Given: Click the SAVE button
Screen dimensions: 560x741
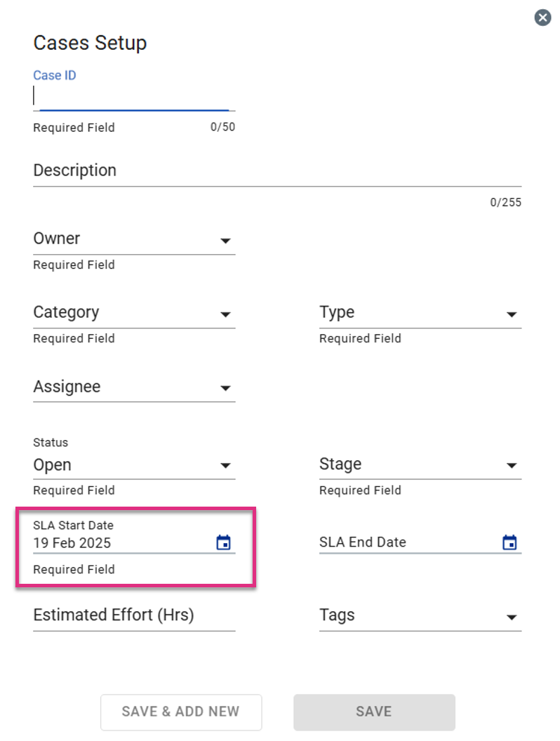Looking at the screenshot, I should click(x=374, y=712).
